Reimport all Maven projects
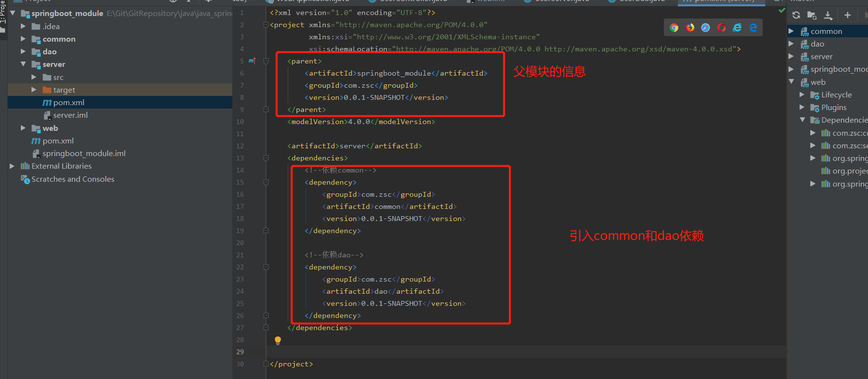Image resolution: width=868 pixels, height=379 pixels. [x=796, y=15]
